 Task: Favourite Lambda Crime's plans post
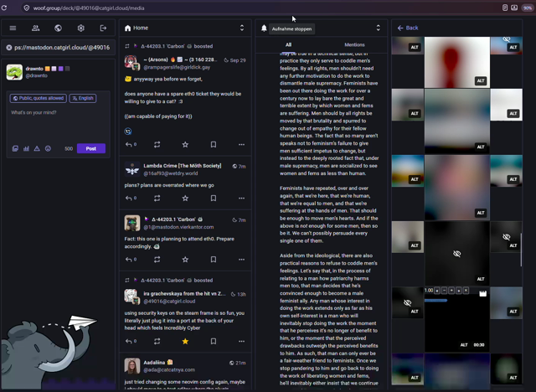[x=185, y=199]
